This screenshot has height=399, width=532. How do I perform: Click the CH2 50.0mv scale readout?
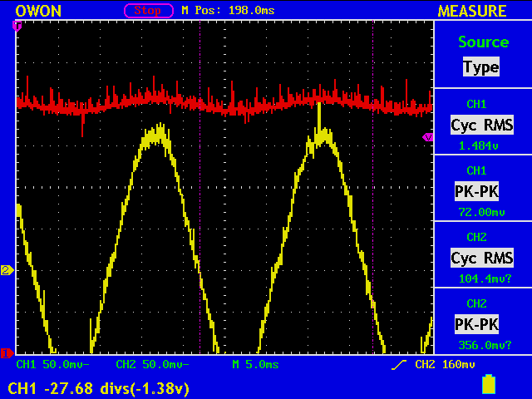point(152,364)
